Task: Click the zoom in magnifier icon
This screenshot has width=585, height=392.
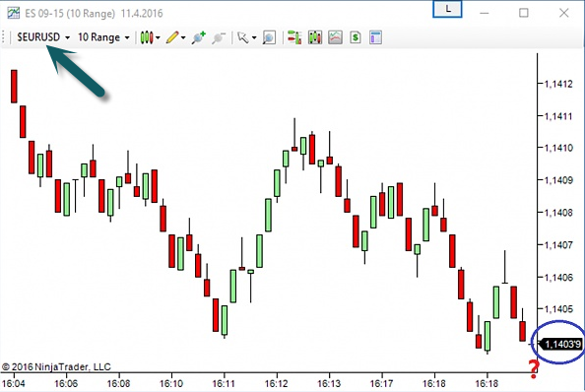Action: click(x=199, y=37)
